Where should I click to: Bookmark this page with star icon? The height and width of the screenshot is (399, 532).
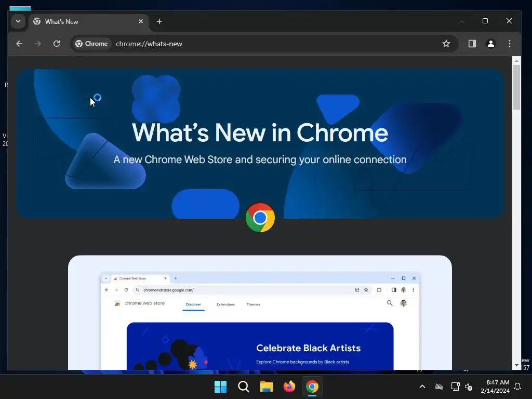click(x=446, y=44)
